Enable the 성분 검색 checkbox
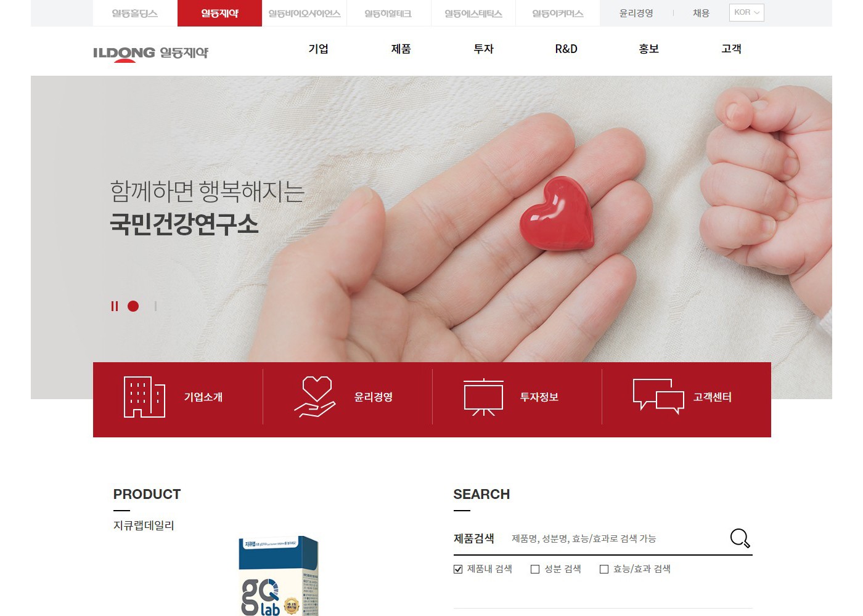This screenshot has width=863, height=616. point(535,569)
